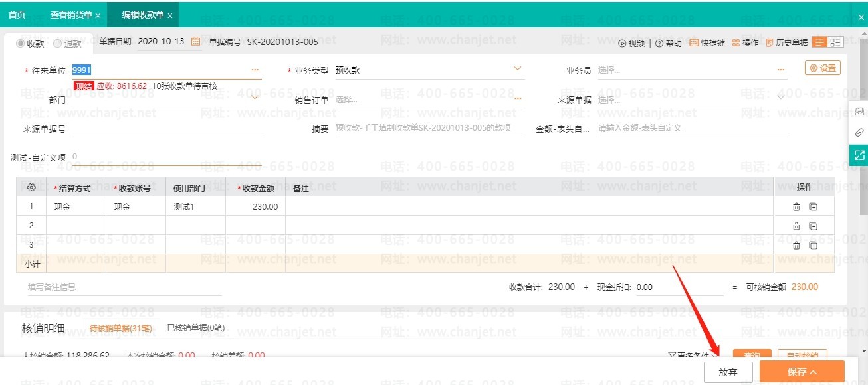Screen dimensions: 868x385
Task: Click the gear icon in the table header
Action: tap(31, 187)
